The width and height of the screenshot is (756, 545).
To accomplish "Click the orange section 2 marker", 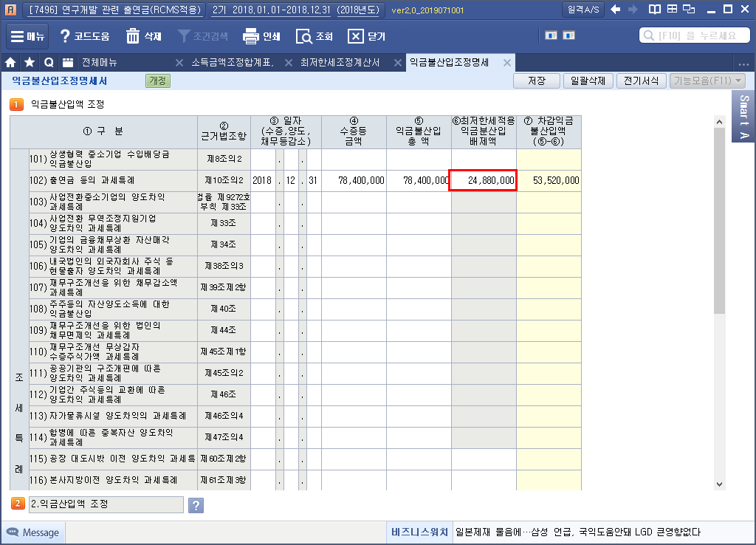I will [18, 504].
